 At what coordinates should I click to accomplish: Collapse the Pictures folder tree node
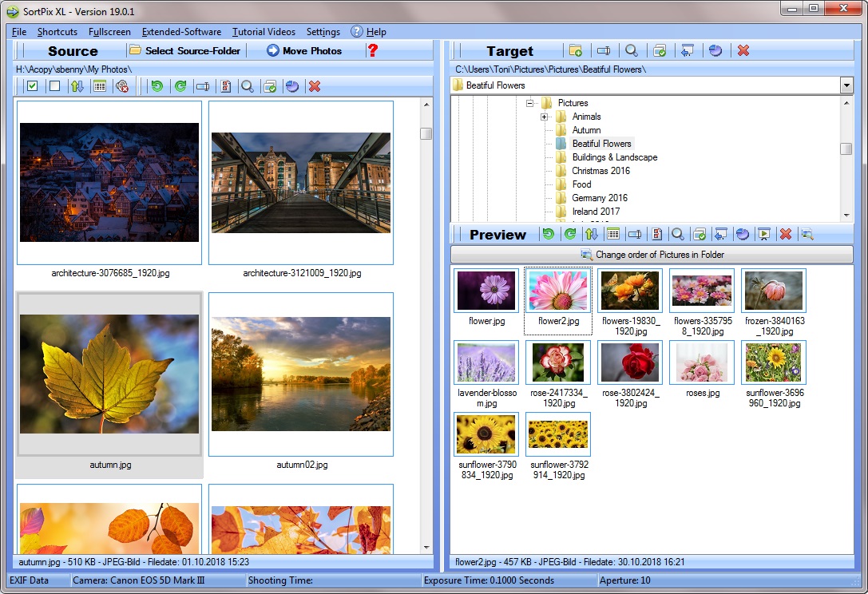coord(529,103)
